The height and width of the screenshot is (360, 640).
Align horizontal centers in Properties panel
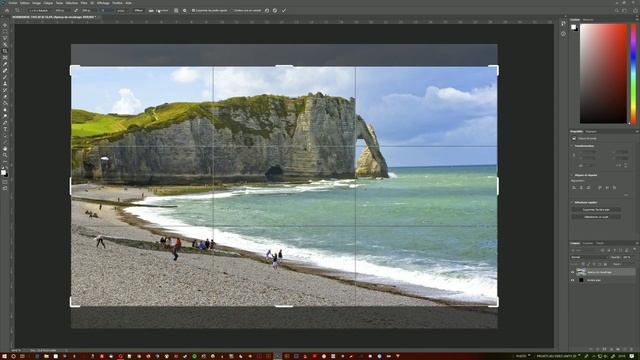pyautogui.click(x=581, y=187)
